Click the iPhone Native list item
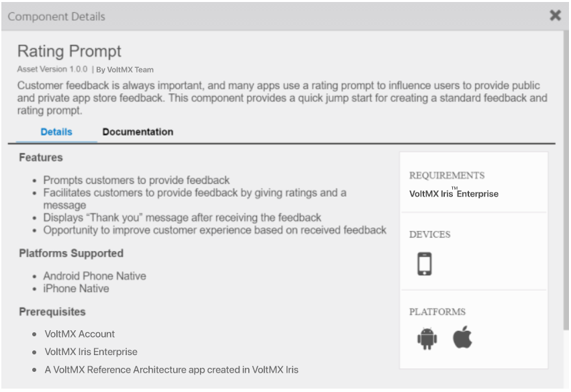The width and height of the screenshot is (571, 392). (x=76, y=289)
